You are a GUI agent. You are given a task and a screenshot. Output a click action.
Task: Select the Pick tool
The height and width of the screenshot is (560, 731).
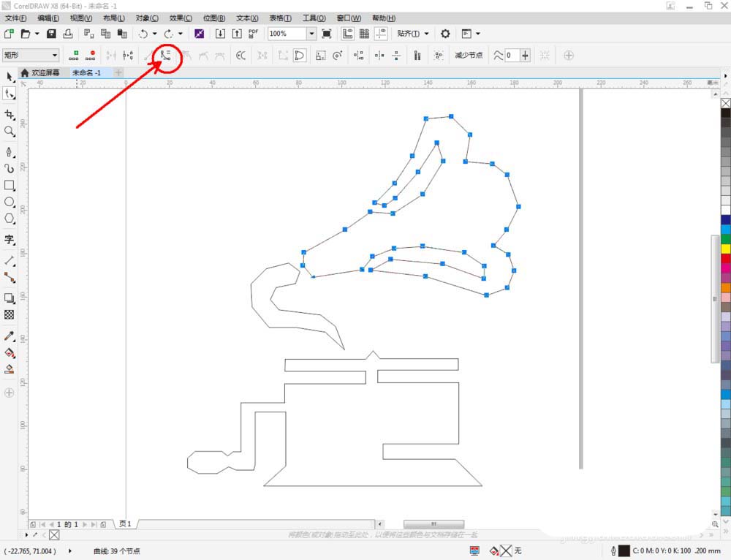coord(10,77)
